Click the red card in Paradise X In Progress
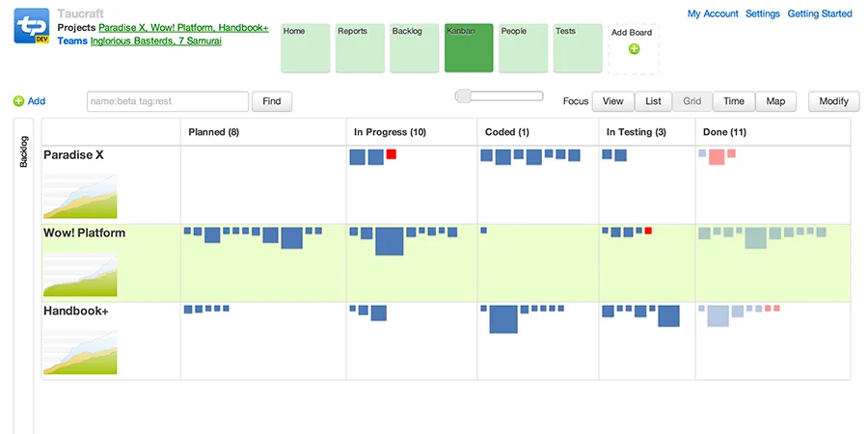868x434 pixels. point(392,154)
